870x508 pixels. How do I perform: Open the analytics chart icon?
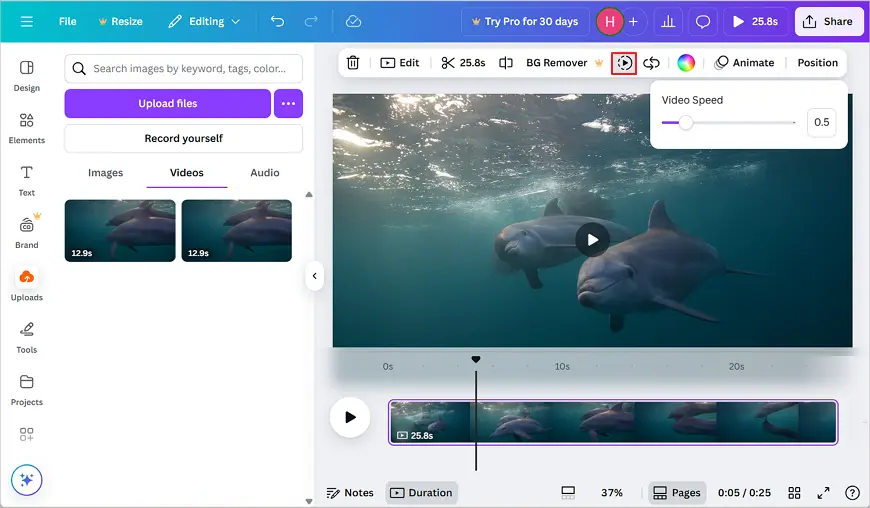668,22
